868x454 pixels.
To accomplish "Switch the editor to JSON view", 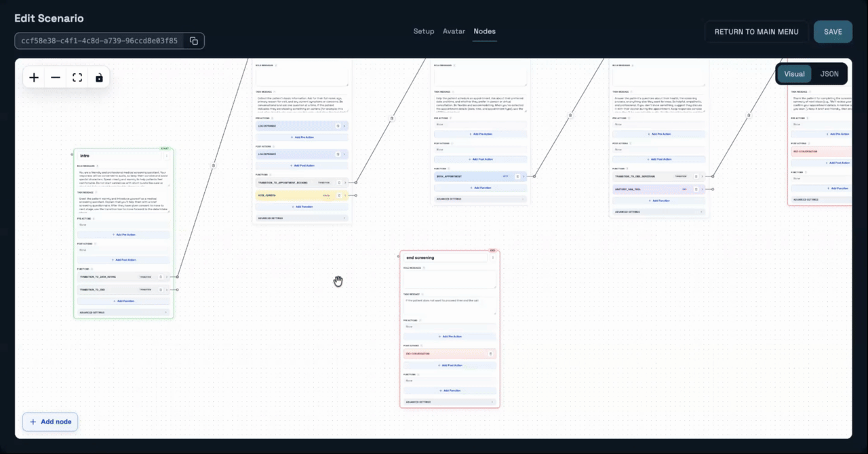I will pyautogui.click(x=829, y=74).
